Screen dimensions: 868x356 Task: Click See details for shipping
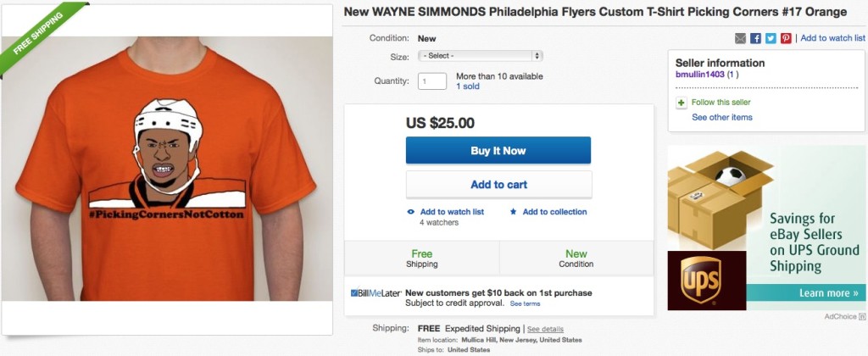(x=545, y=329)
